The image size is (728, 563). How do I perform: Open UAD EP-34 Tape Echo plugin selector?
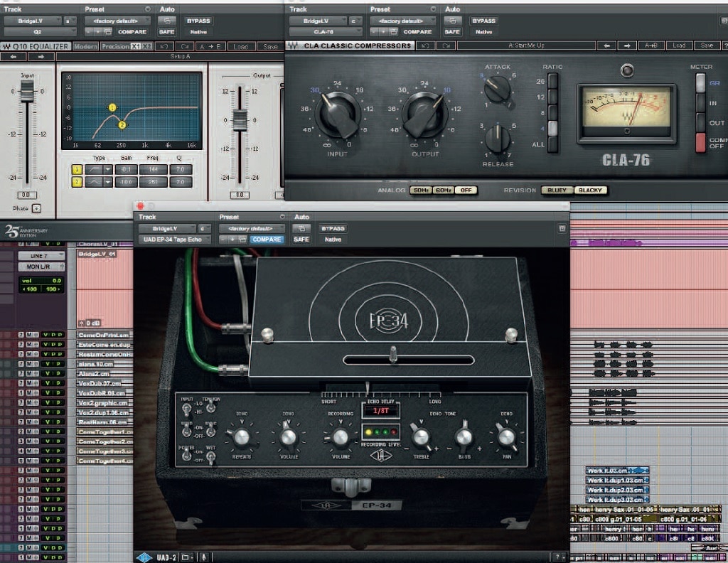(x=175, y=240)
